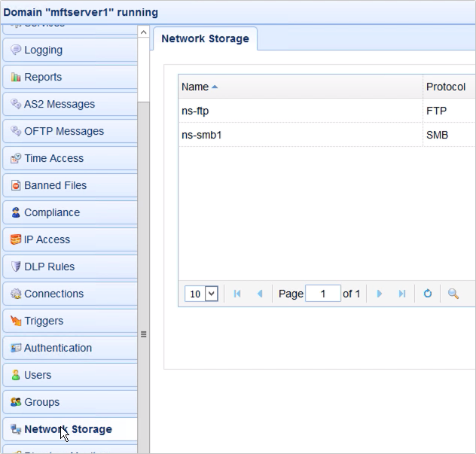This screenshot has width=476, height=454.
Task: Click the previous page arrow icon
Action: click(260, 294)
